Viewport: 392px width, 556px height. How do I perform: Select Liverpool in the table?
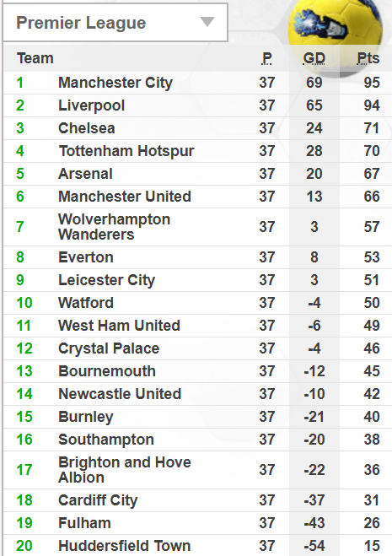[x=91, y=105]
